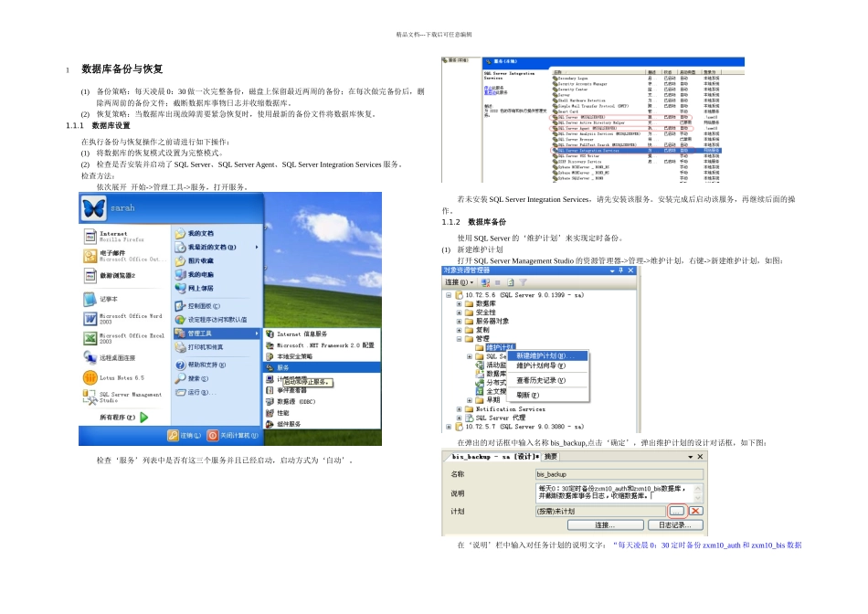Switch to the 摘要 tab
868x614 pixels.
coord(551,457)
